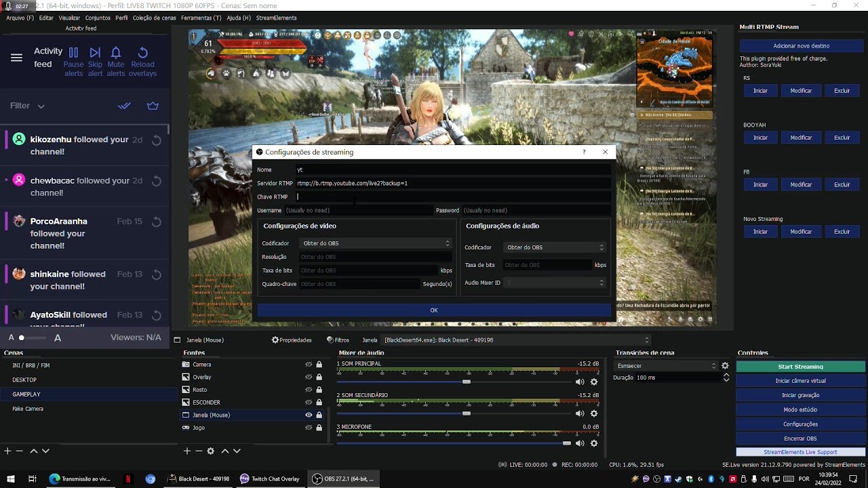Viewport: 868px width, 488px height.
Task: Click Start Streaming button
Action: pyautogui.click(x=801, y=367)
